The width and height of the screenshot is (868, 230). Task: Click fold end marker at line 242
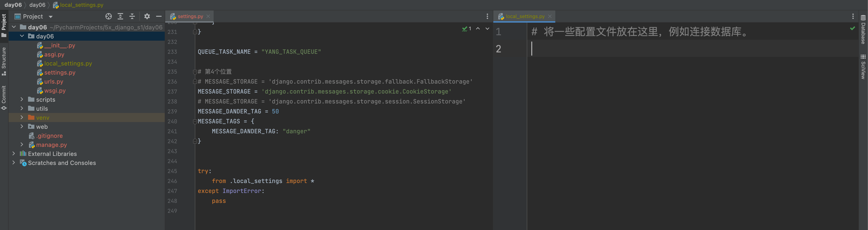coord(195,141)
